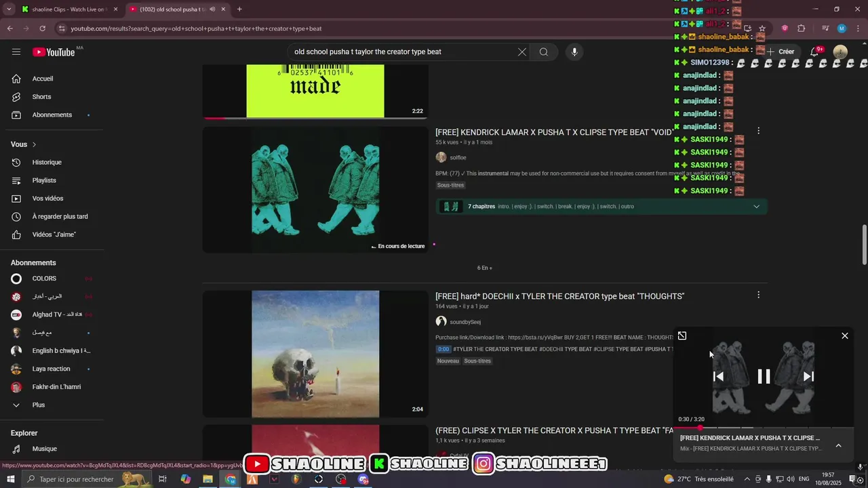Expand the miniplayer playlist queue
Image resolution: width=868 pixels, height=488 pixels.
click(x=838, y=445)
